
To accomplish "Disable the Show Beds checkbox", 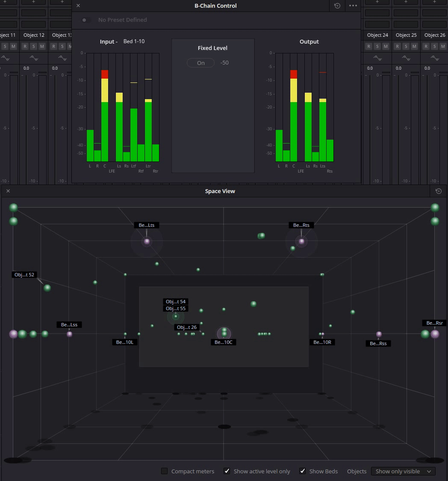I will click(x=303, y=471).
